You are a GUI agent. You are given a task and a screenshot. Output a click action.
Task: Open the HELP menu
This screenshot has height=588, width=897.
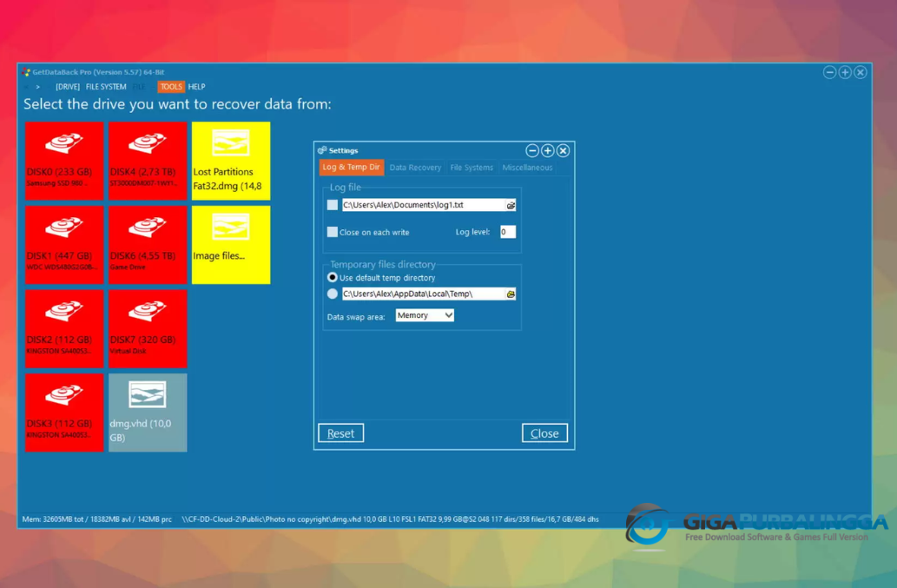[196, 87]
